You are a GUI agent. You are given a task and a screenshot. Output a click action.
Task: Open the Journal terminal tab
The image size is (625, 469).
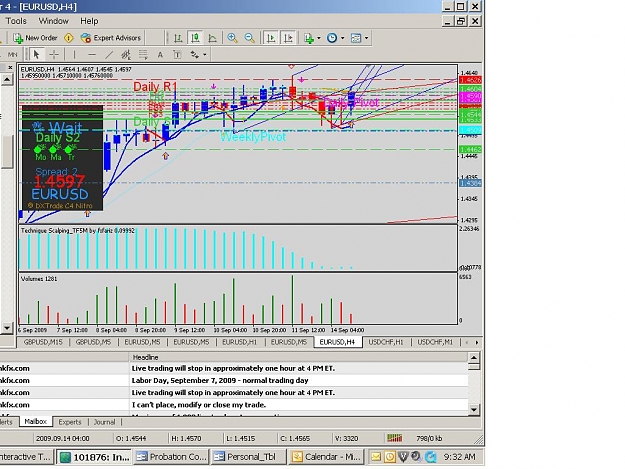tap(104, 422)
